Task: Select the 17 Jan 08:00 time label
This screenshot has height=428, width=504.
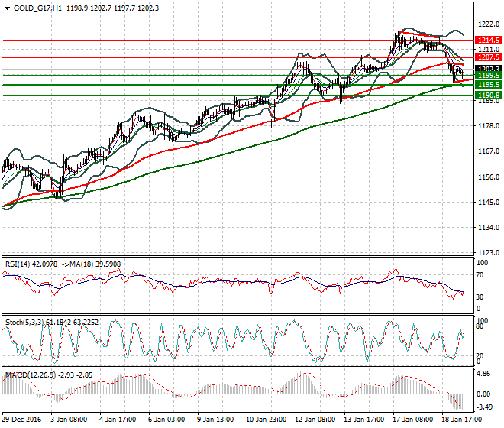Action: pos(412,420)
